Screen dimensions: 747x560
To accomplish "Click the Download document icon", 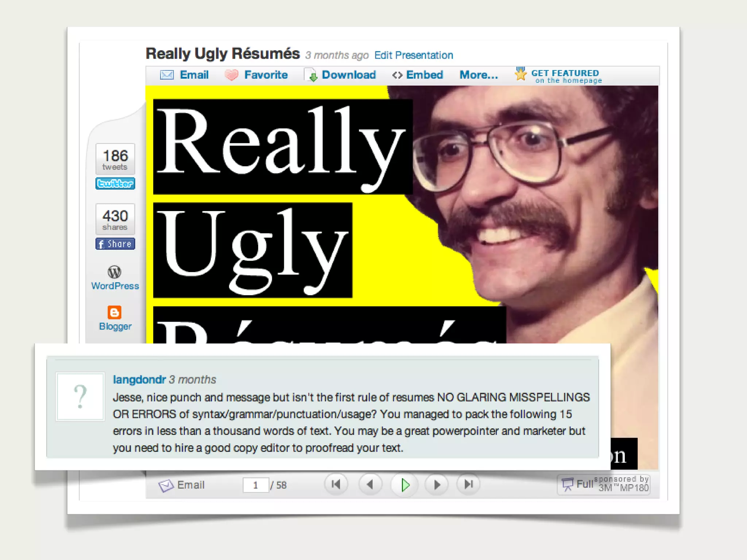I will tap(311, 75).
